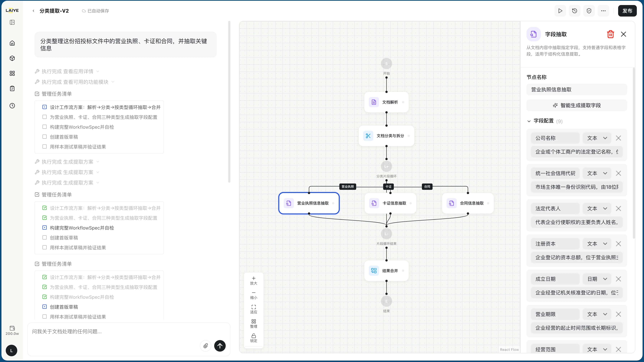The image size is (644, 362).
Task: Remove the 成立日期 field
Action: (x=618, y=279)
